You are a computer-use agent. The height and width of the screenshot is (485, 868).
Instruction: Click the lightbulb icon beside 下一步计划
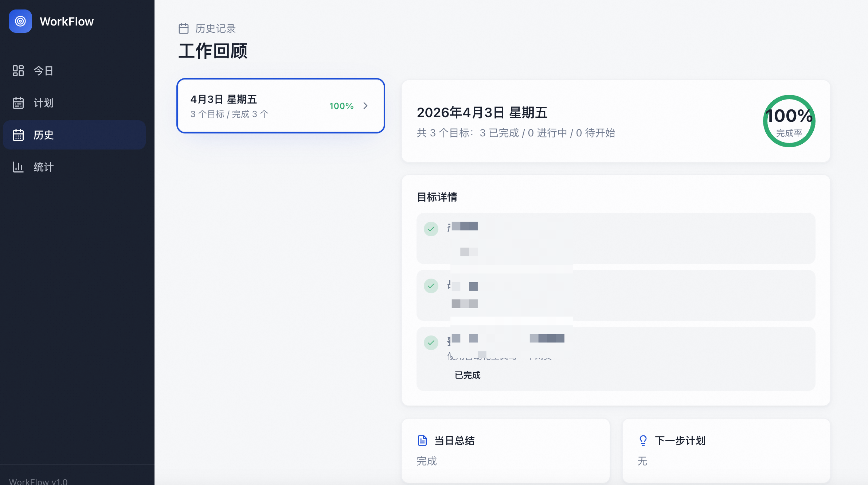tap(643, 441)
